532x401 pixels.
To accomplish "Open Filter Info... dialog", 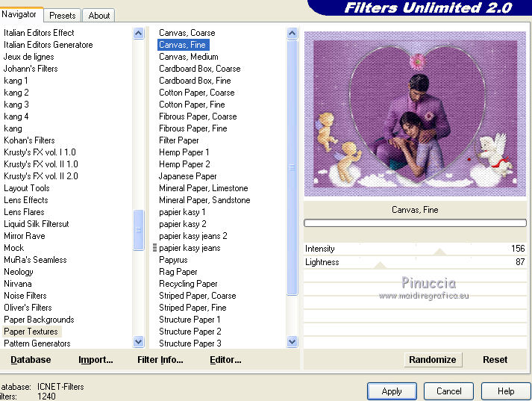I will coord(160,360).
